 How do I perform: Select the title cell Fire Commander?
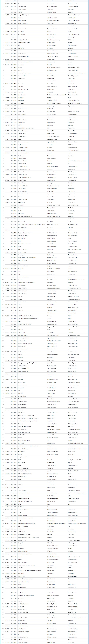tap(32, 352)
